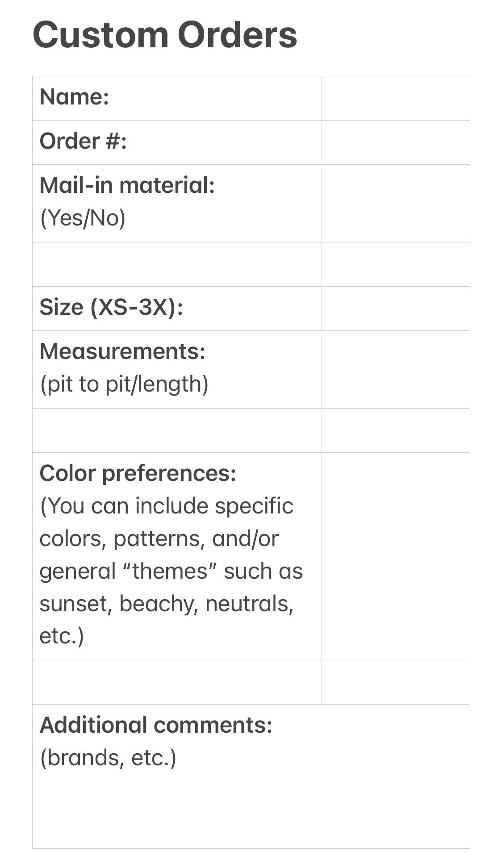Viewport: 502px width, 868px height.
Task: Select the empty cell next to Name
Action: pyautogui.click(x=396, y=98)
